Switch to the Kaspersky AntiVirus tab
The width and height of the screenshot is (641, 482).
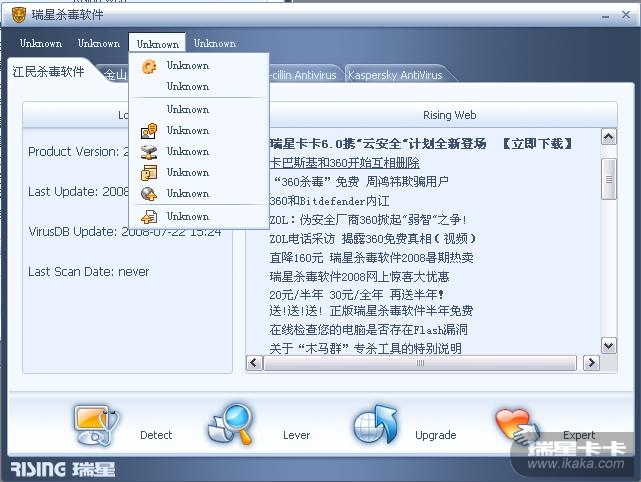pyautogui.click(x=395, y=75)
